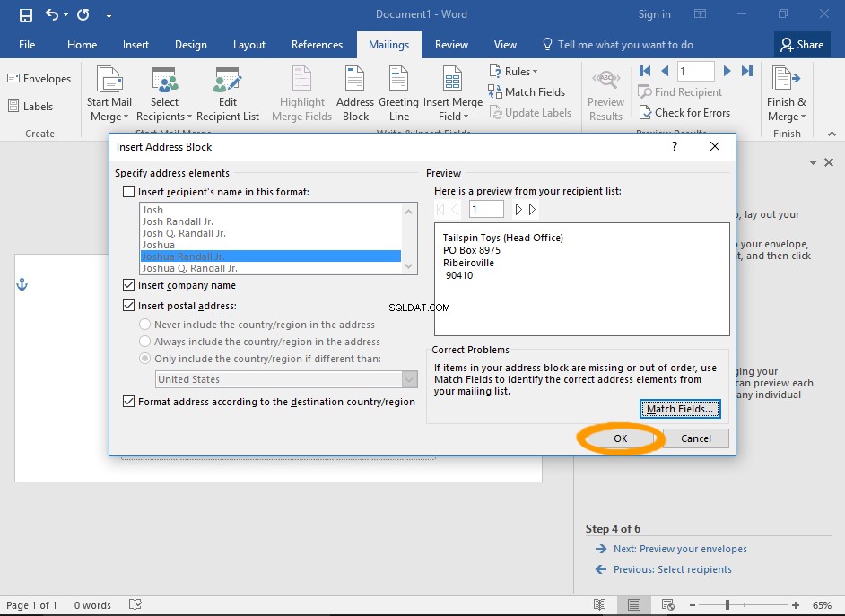The height and width of the screenshot is (616, 845).
Task: Switch to Read Mode view in status bar
Action: pos(599,604)
